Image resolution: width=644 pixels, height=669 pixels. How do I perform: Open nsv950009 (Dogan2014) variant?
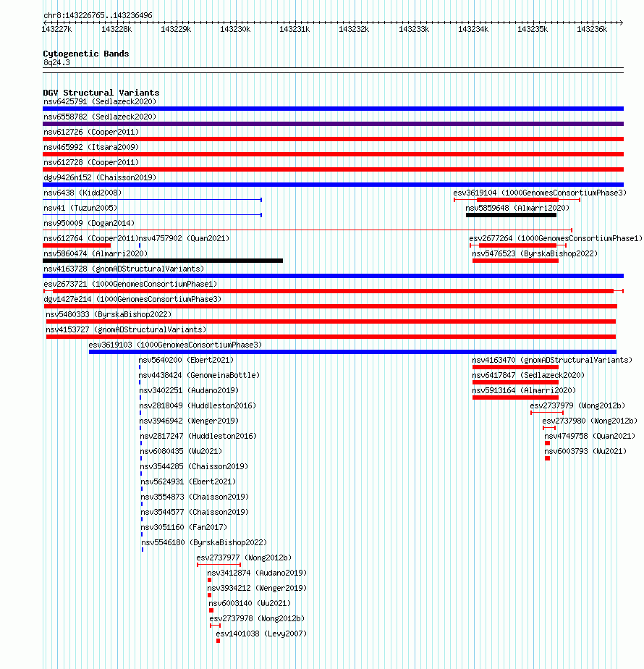[x=89, y=223]
